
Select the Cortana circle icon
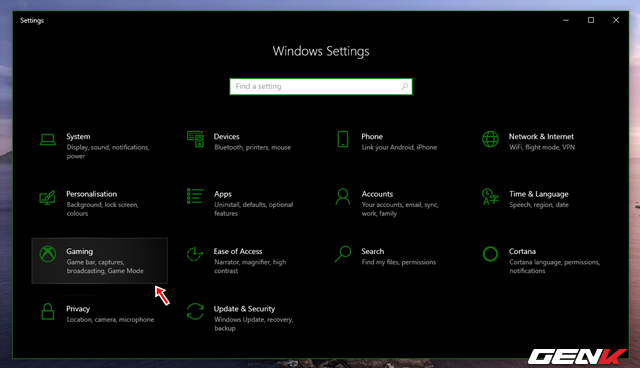click(x=490, y=254)
